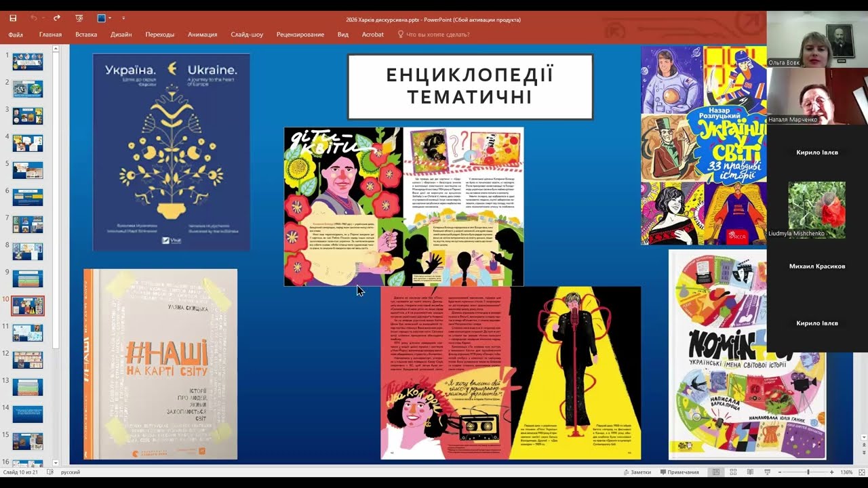Select slide 13 thumbnail

pyautogui.click(x=28, y=387)
